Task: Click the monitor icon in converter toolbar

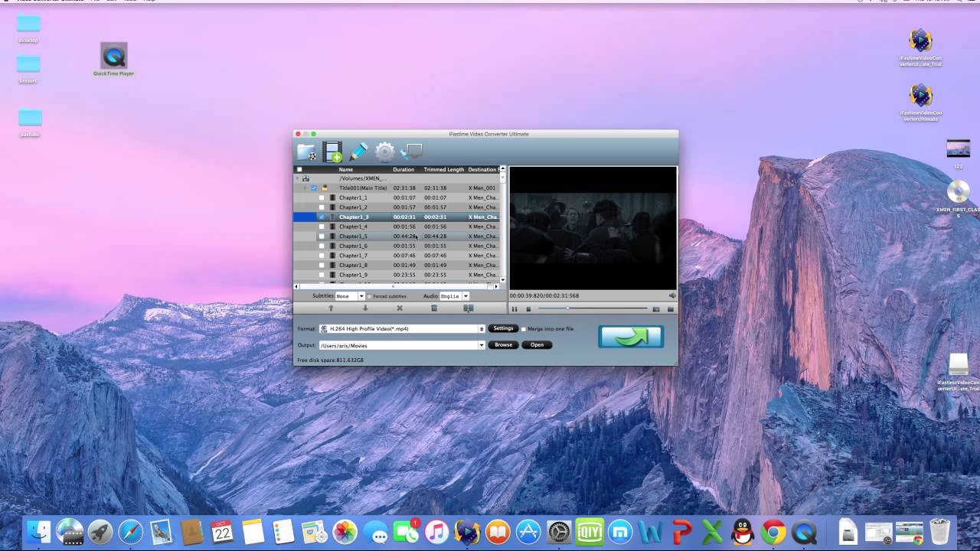Action: tap(412, 152)
